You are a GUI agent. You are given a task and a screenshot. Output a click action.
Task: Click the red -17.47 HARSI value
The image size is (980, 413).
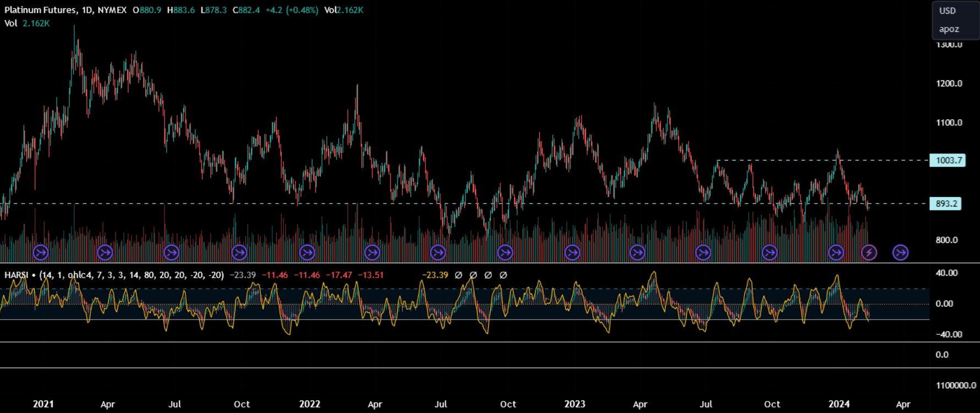[x=338, y=275]
